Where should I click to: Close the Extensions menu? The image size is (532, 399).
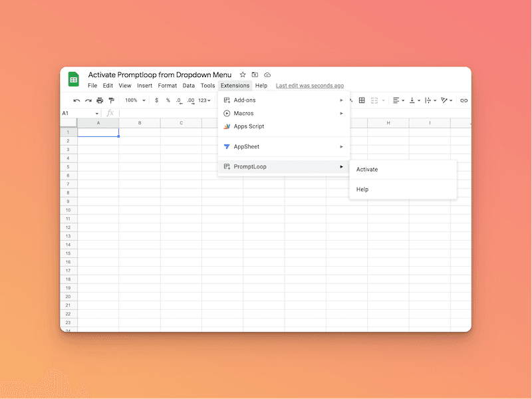(x=235, y=86)
